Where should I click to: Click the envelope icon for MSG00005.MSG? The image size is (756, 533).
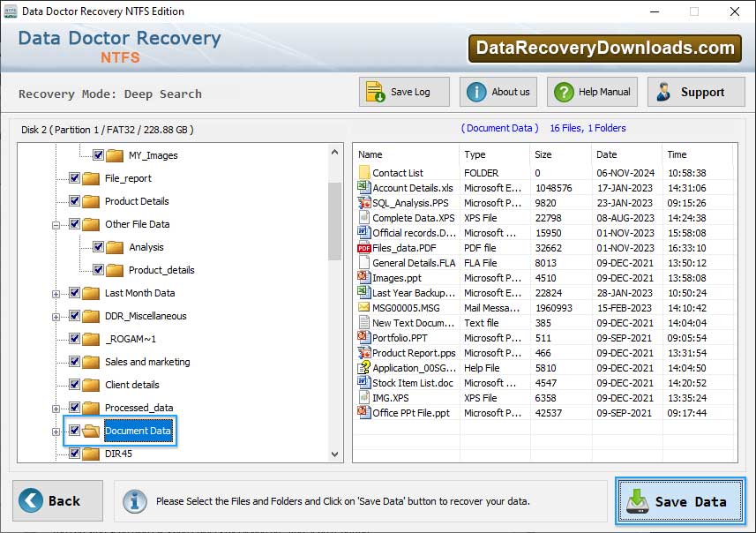[363, 307]
